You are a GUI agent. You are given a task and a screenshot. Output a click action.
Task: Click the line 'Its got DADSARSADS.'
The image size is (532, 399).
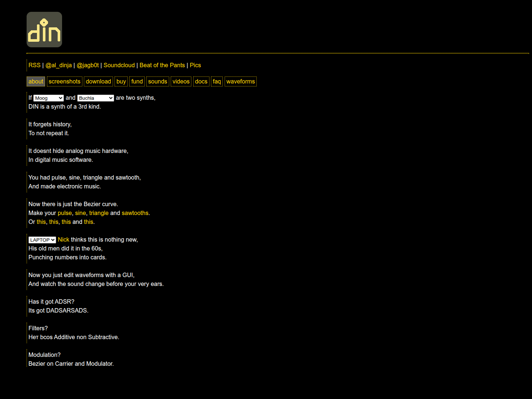58,311
